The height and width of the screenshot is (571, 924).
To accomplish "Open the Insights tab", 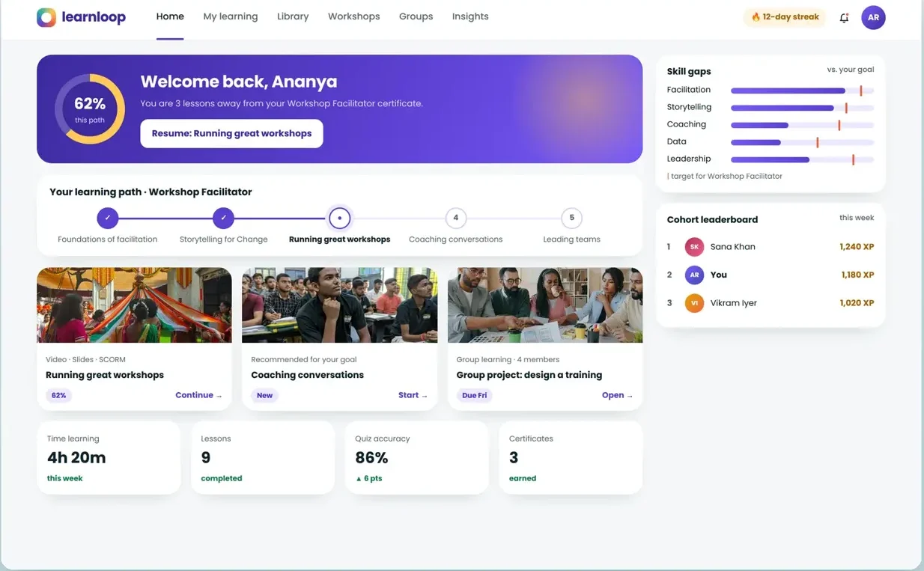I will 470,16.
